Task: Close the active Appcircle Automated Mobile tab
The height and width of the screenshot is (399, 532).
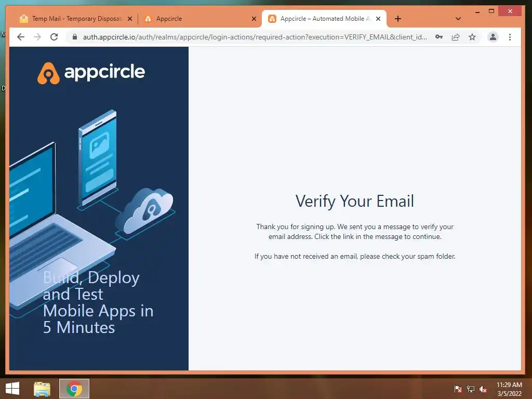Action: pos(378,19)
